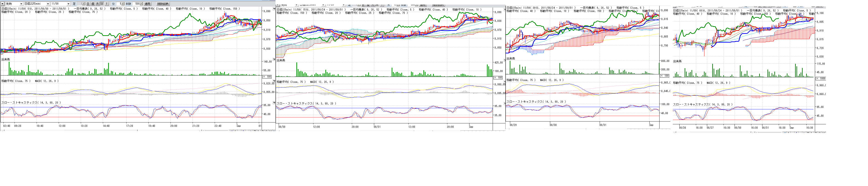Click the bar count field showing 500

tap(136, 4)
